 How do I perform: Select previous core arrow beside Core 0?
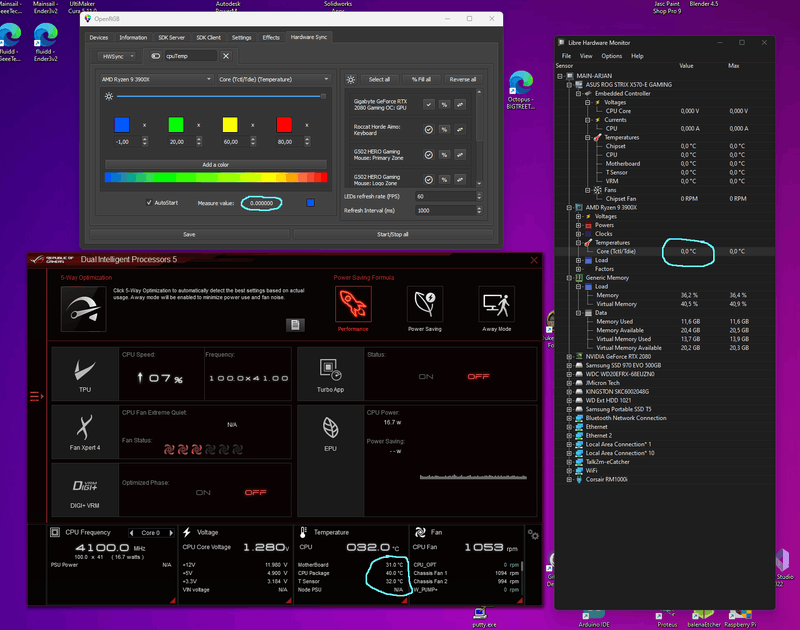(132, 533)
